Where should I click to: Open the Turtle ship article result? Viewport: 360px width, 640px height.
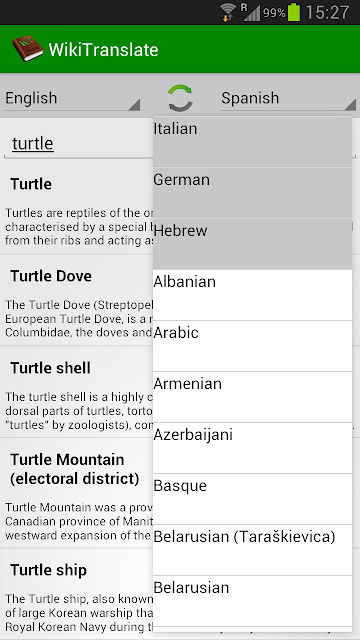pos(77,594)
